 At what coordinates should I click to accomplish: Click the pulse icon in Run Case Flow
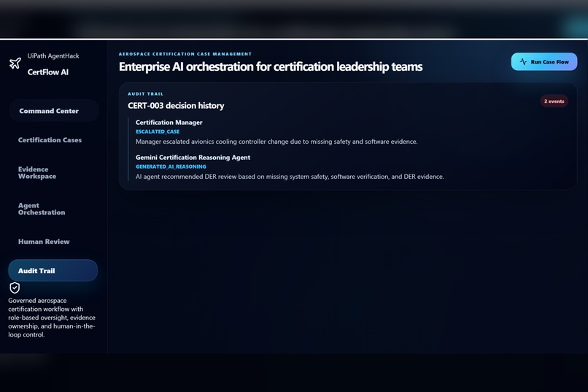[x=523, y=61]
